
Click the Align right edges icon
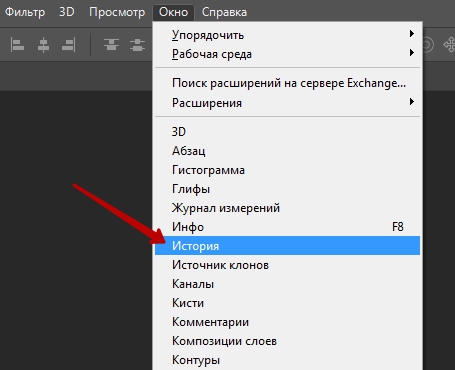pos(69,45)
